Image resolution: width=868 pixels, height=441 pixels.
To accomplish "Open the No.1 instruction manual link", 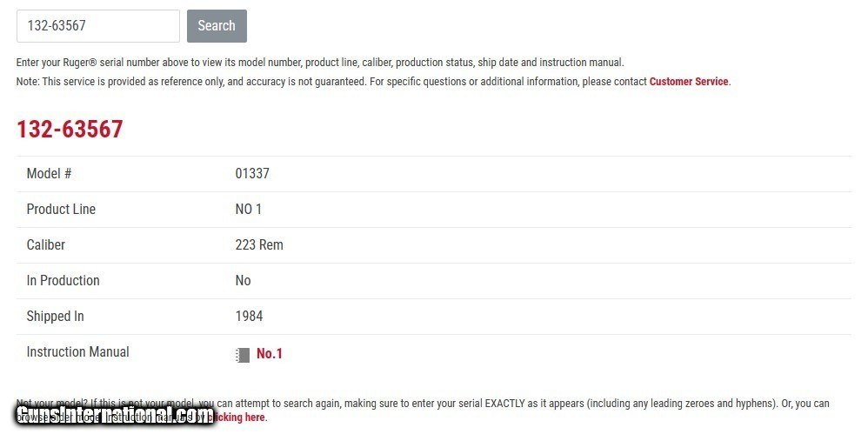I will (270, 354).
